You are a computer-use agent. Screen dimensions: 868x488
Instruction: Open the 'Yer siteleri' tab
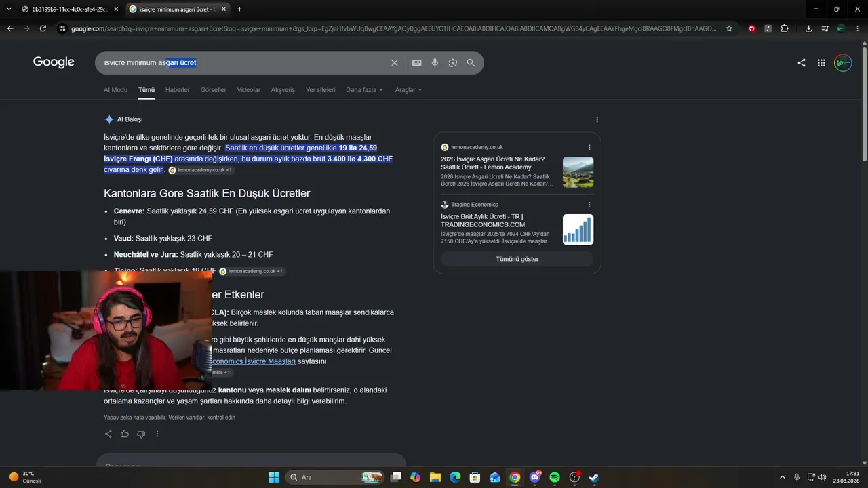tap(320, 90)
